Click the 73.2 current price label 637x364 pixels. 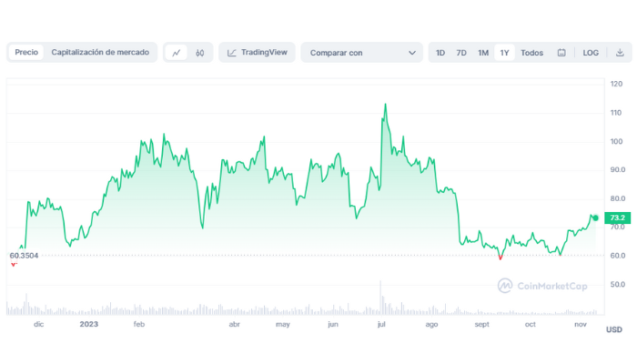coord(618,218)
